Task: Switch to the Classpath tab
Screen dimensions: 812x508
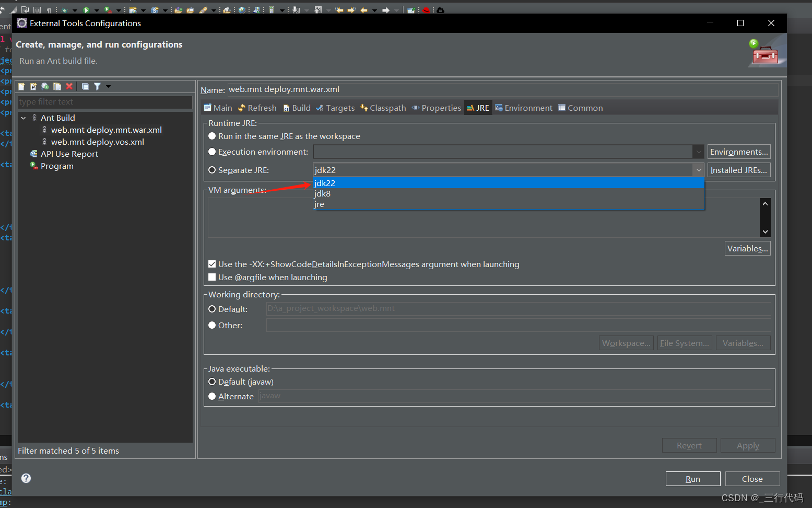Action: click(383, 108)
